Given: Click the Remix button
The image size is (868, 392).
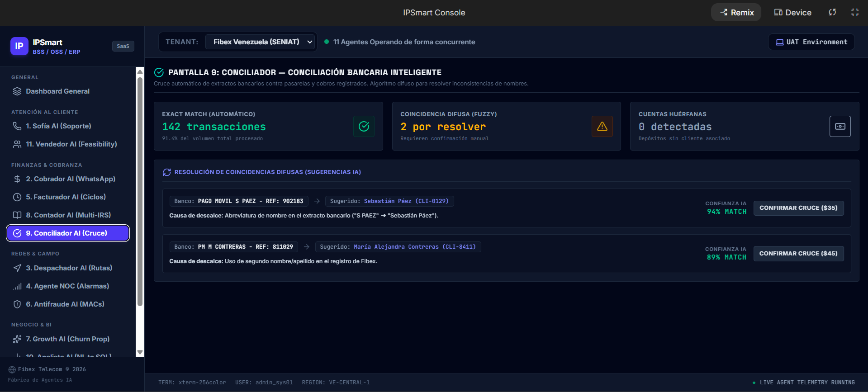Looking at the screenshot, I should tap(736, 12).
